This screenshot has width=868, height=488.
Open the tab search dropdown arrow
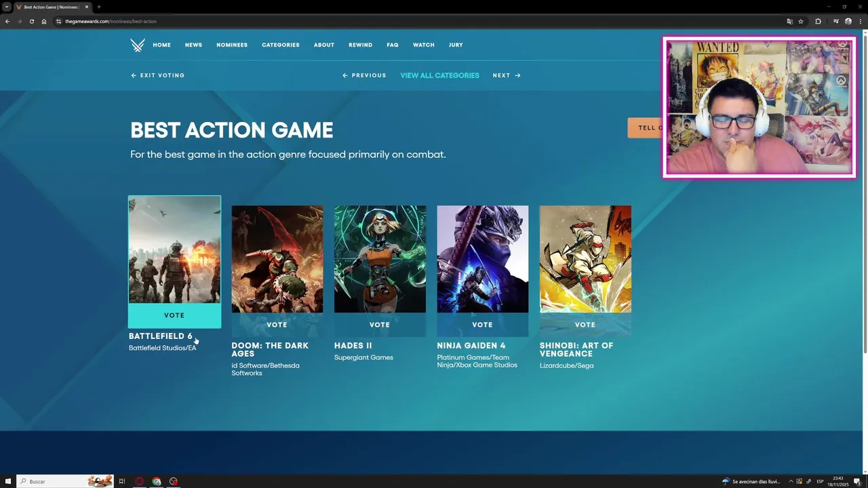click(6, 7)
